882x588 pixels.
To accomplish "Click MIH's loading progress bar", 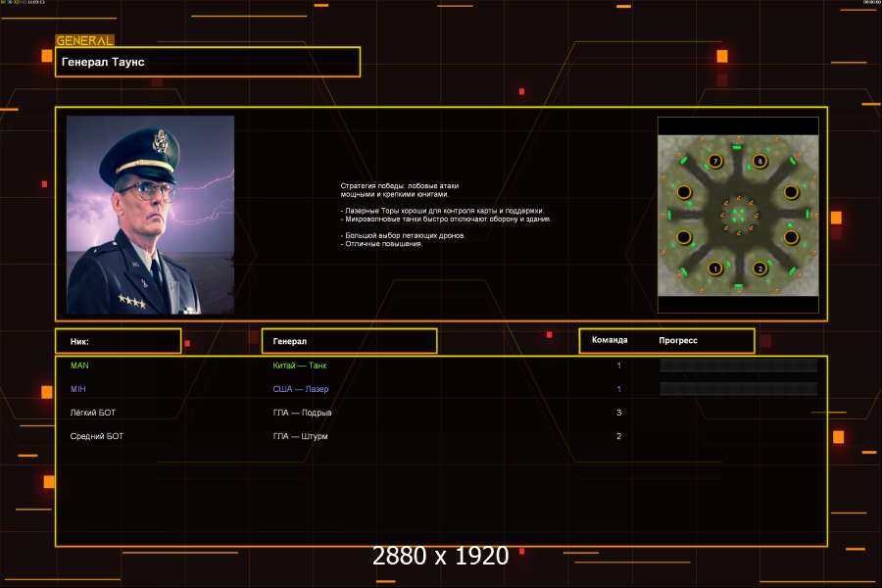I will click(x=738, y=389).
